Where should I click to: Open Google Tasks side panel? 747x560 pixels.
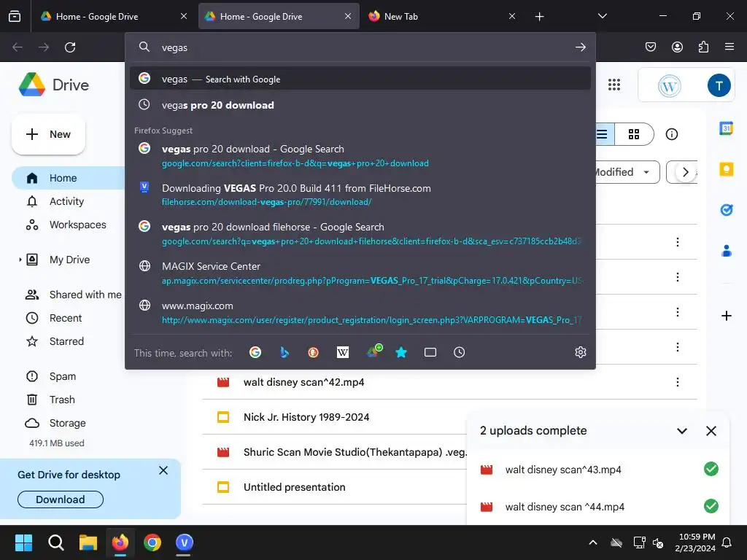pyautogui.click(x=726, y=209)
